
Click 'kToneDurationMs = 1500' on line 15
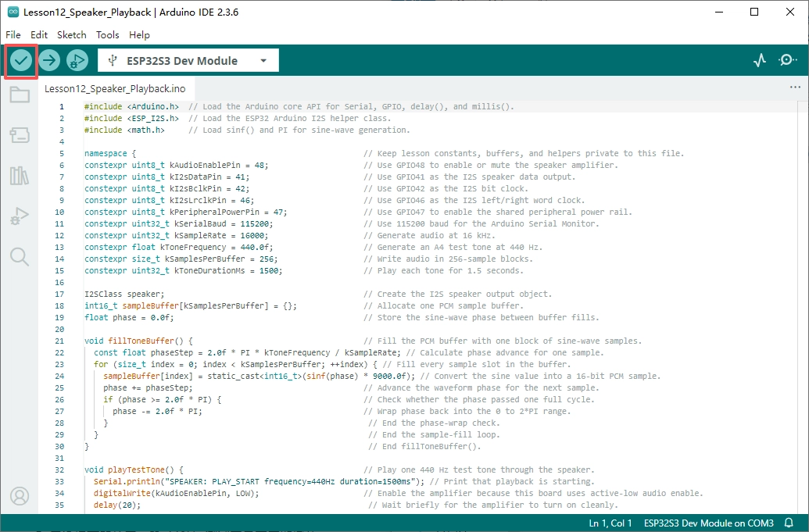(x=226, y=270)
